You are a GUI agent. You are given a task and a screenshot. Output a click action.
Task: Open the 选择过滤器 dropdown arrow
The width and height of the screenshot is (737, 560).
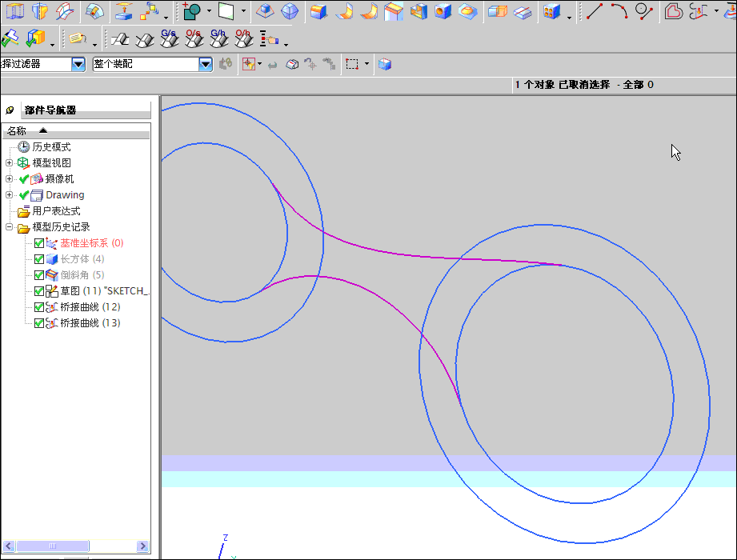coord(78,64)
